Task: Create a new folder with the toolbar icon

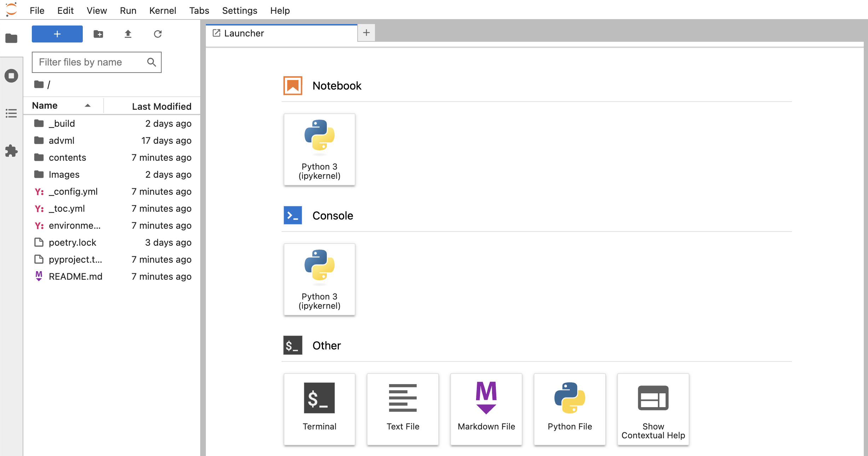Action: pos(98,34)
